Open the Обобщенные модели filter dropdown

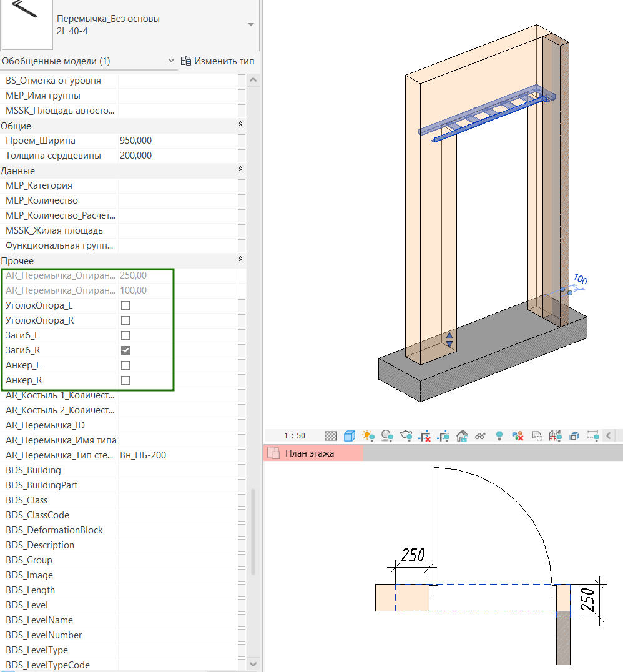[x=172, y=61]
